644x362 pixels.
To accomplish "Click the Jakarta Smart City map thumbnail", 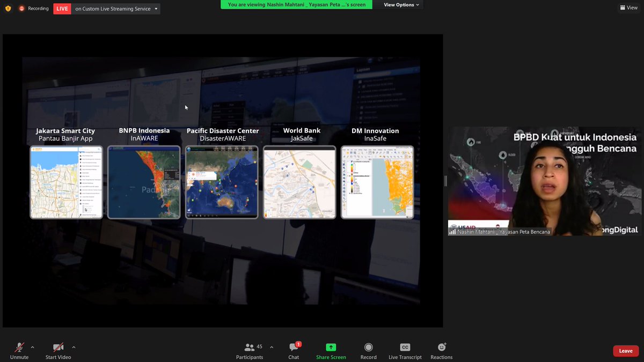I will 67,182.
